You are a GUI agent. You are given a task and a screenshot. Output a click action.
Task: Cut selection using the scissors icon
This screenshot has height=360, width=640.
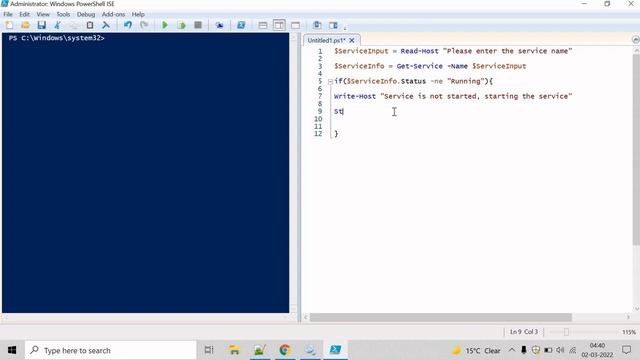click(58, 25)
